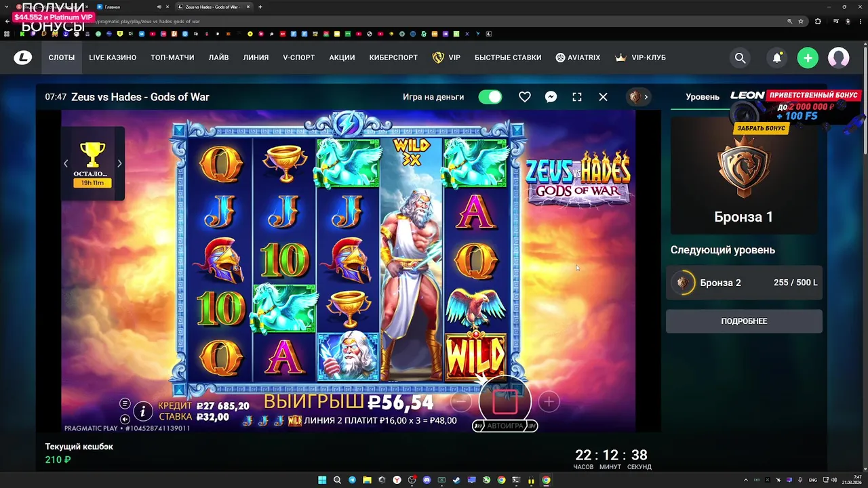
Task: Open the V-СПОРТ section
Action: click(x=299, y=58)
